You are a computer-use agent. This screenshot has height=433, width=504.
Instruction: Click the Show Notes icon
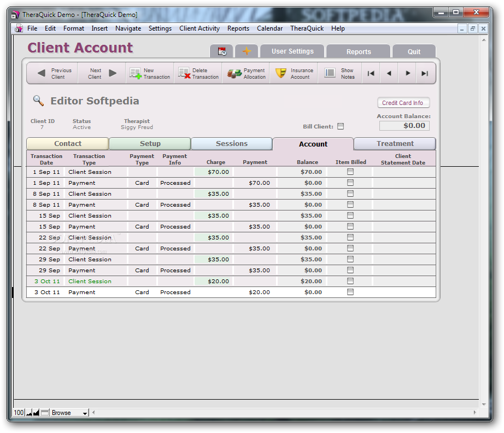tap(330, 73)
